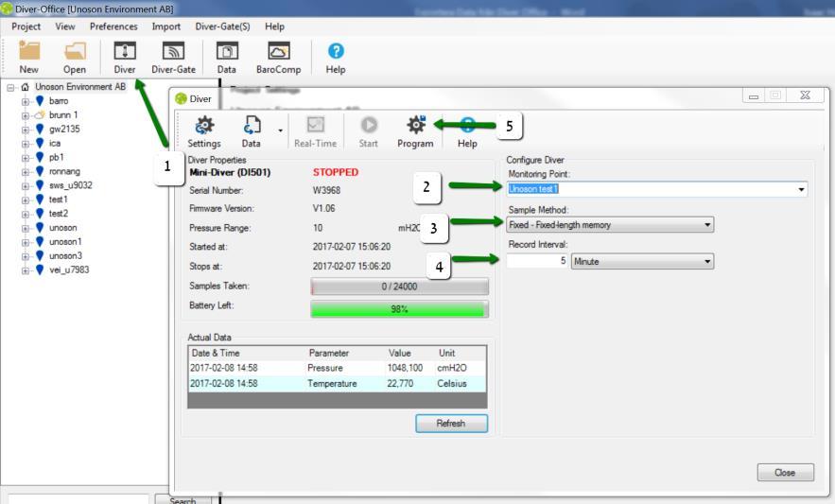Viewport: 835px width, 504px height.
Task: Click the Data icon in main toolbar
Action: pyautogui.click(x=227, y=51)
